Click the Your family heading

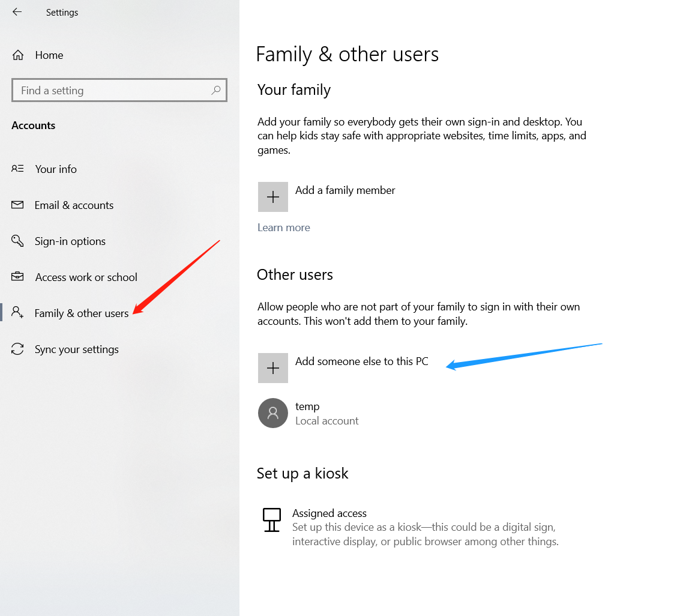[x=293, y=90]
